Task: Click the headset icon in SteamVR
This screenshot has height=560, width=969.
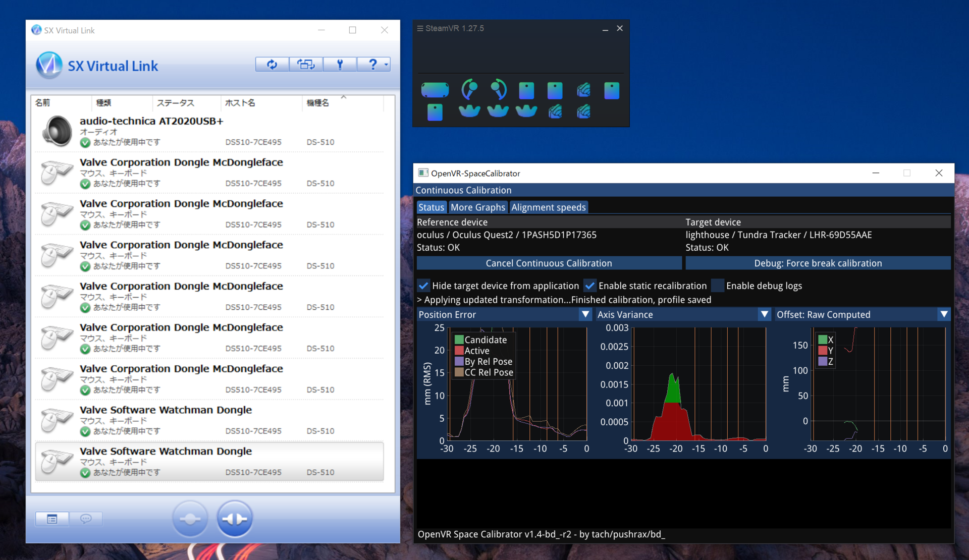Action: pos(435,90)
